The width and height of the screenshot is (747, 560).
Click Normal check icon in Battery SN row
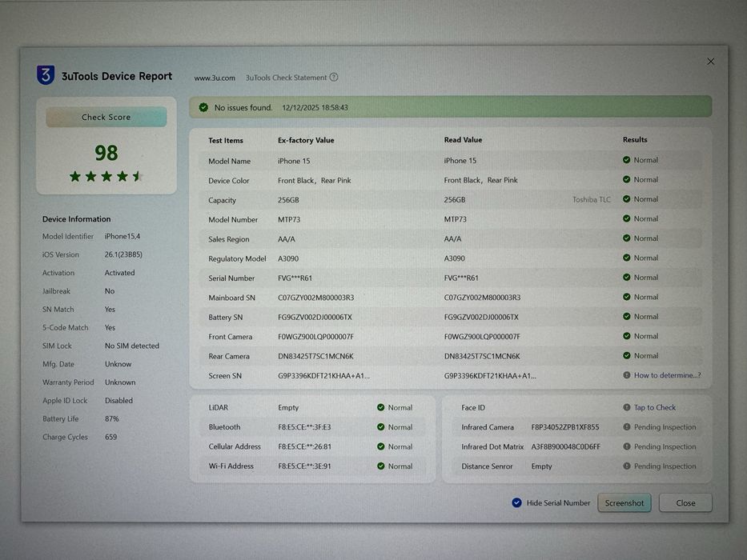626,316
